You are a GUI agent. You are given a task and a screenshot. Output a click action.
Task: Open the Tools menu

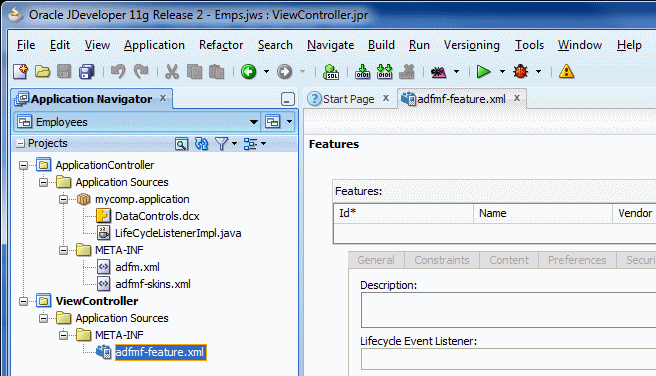coord(529,45)
